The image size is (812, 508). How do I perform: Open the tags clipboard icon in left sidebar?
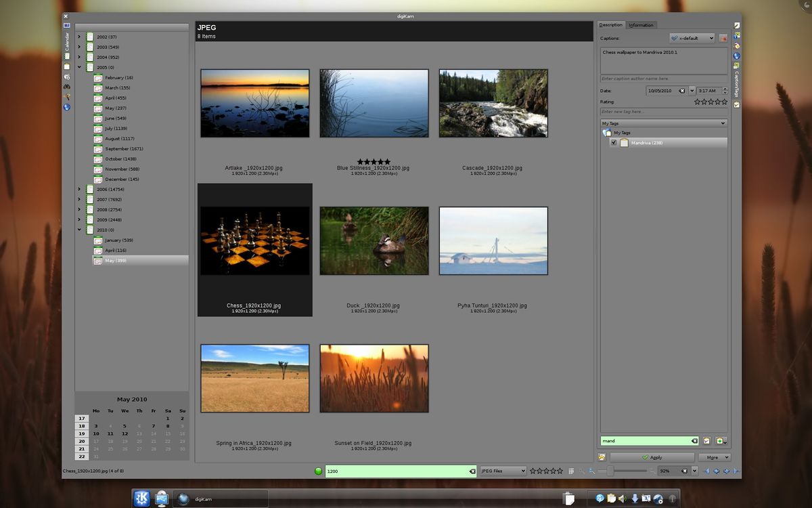tap(67, 66)
